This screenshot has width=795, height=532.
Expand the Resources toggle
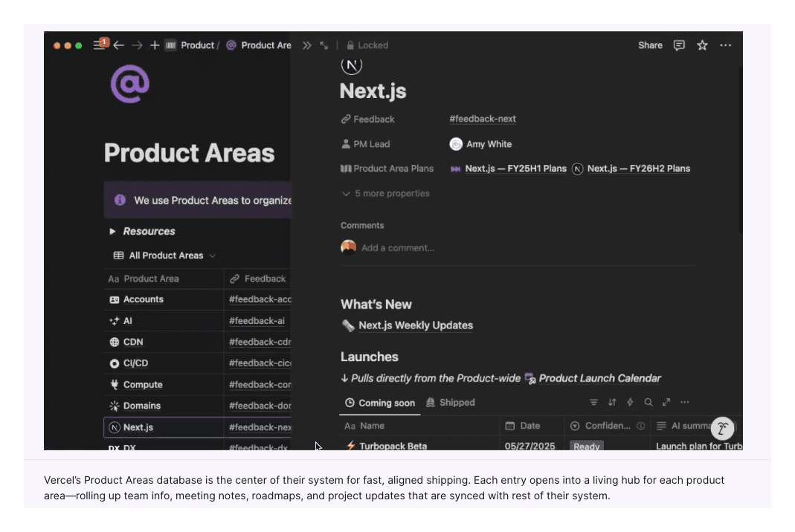(112, 231)
